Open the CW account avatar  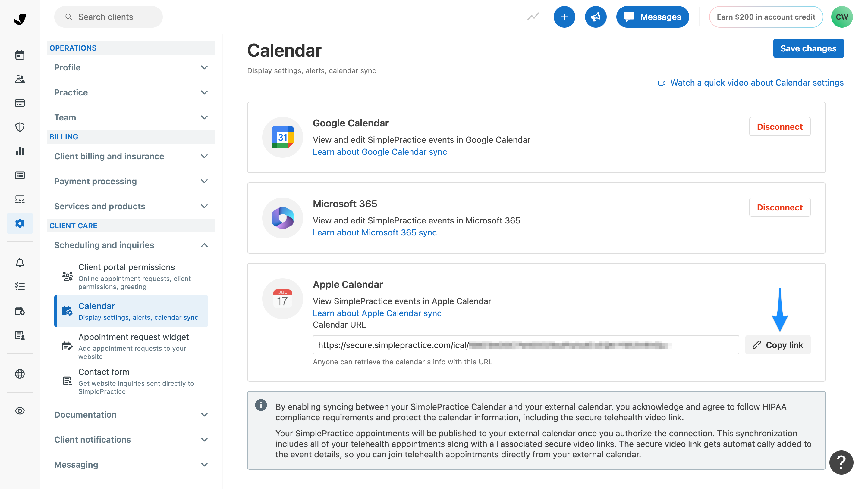842,17
